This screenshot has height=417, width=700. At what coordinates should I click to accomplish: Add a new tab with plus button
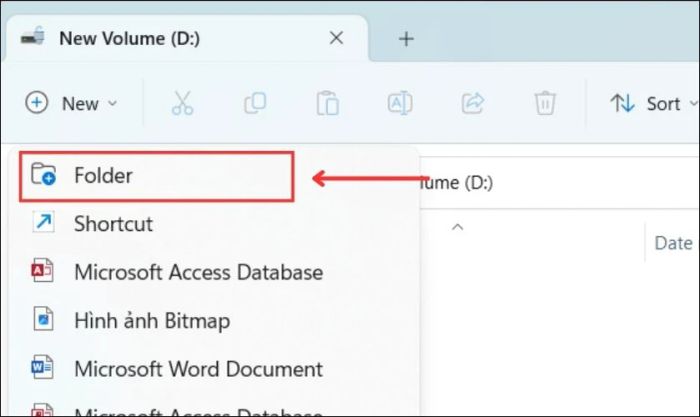point(406,39)
